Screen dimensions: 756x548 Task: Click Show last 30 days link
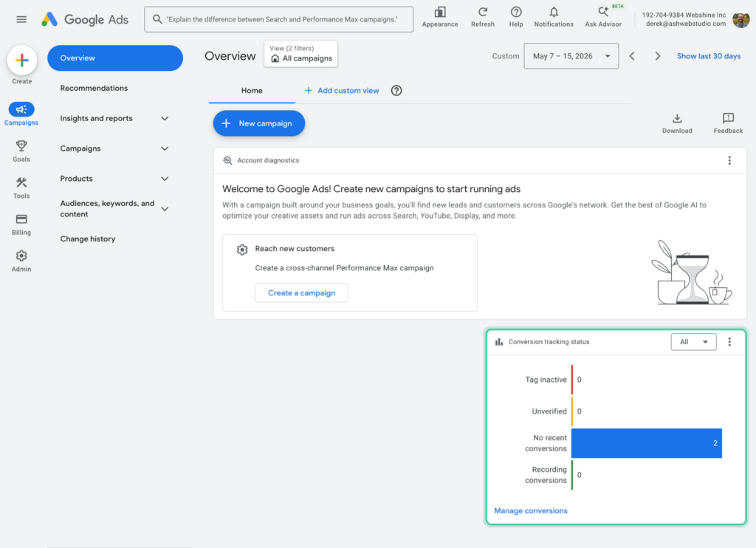coord(708,56)
